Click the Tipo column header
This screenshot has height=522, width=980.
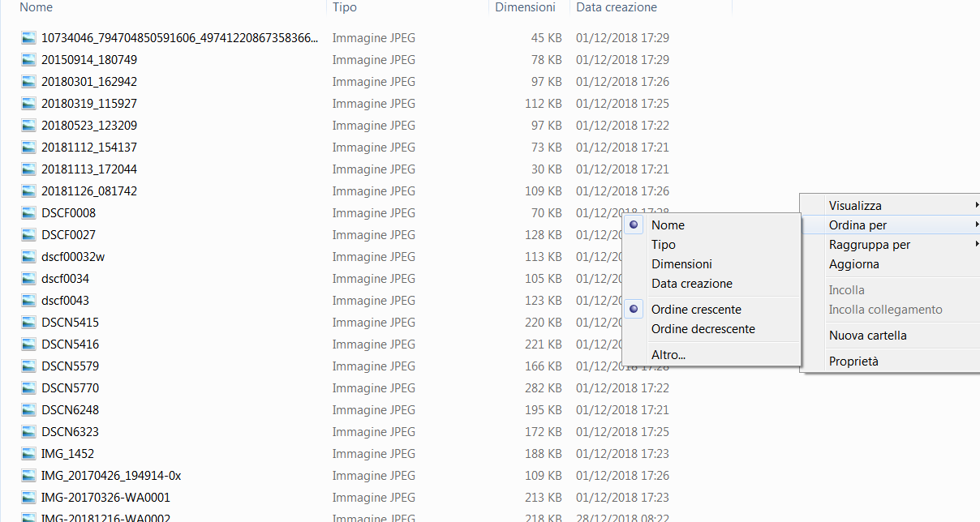point(345,7)
